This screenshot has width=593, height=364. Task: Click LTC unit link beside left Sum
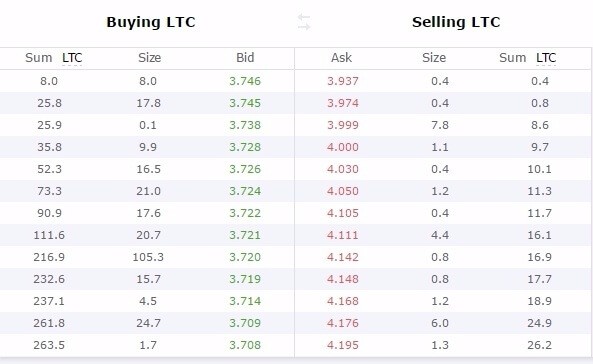point(72,58)
